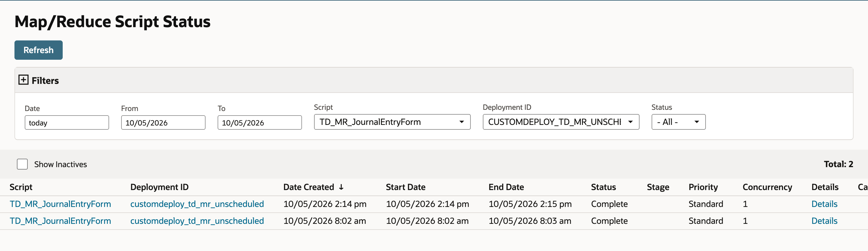Open Details link for the 8:02 am run

pyautogui.click(x=824, y=221)
